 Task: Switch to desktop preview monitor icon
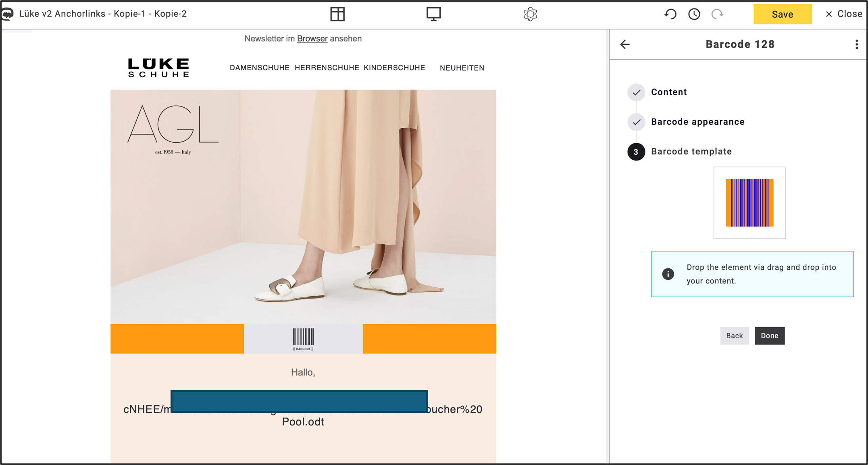[x=433, y=14]
